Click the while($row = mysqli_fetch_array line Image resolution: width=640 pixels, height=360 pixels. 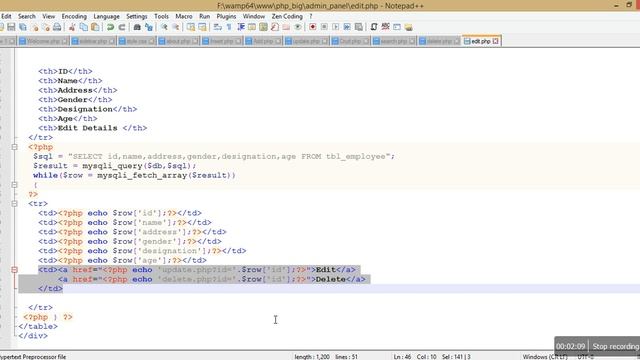point(134,175)
